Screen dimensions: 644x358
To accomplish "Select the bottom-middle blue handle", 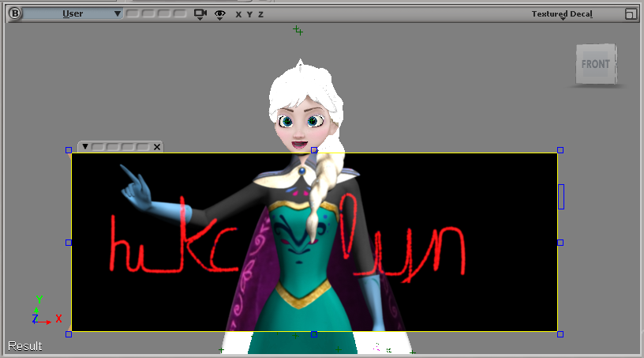I will pyautogui.click(x=314, y=334).
